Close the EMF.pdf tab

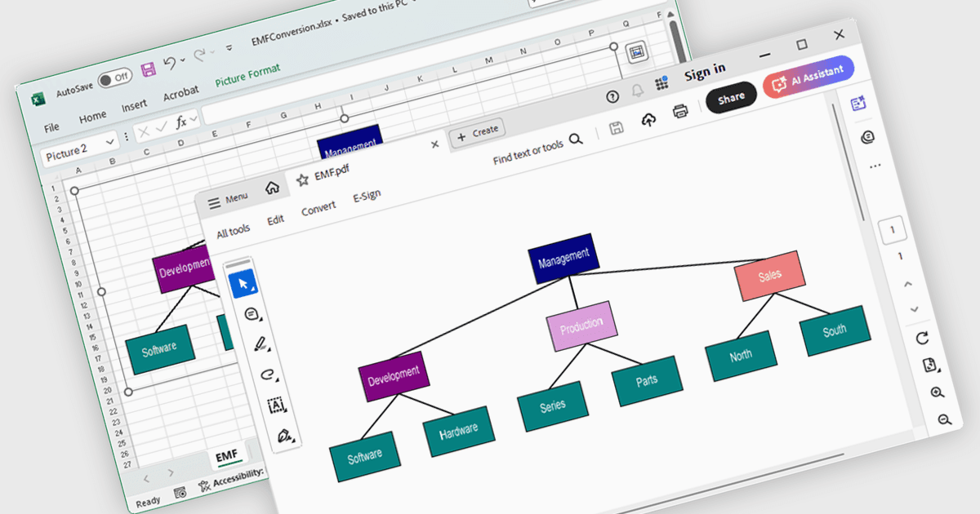(x=434, y=144)
